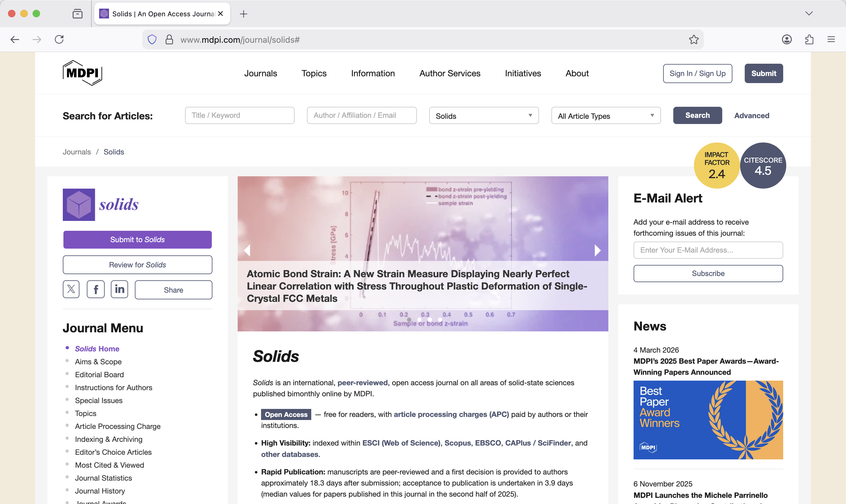Viewport: 846px width, 504px height.
Task: Expand All Article Types dropdown
Action: (606, 116)
